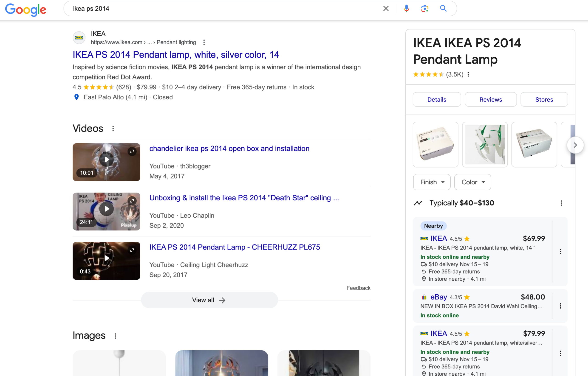Switch to the Details tab
This screenshot has width=588, height=376.
[x=437, y=100]
